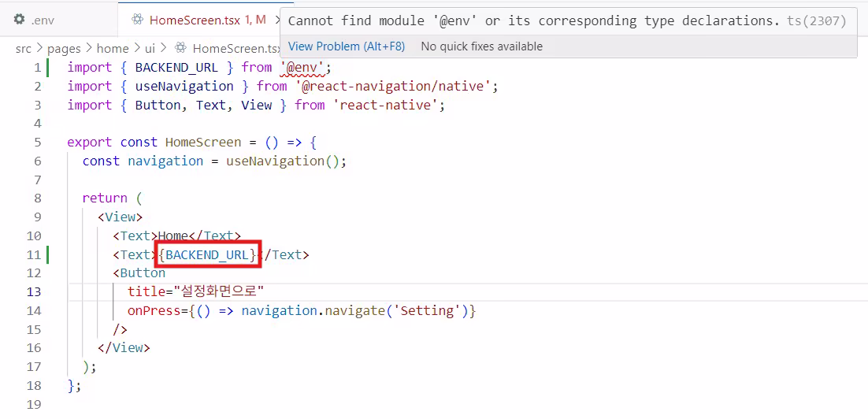Screen dimensions: 868x419
Task: Select the HomeScreen.tsx editor tab
Action: (x=197, y=19)
